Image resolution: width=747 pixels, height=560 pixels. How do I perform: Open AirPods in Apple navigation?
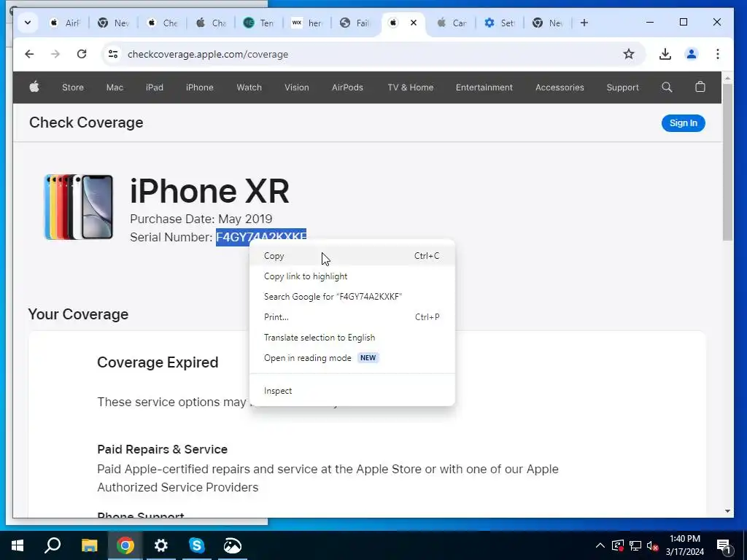347,87
